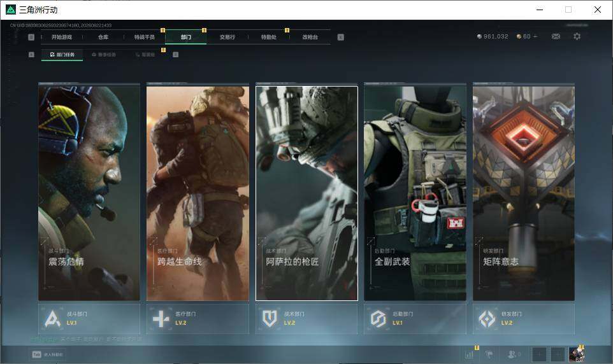The height and width of the screenshot is (364, 613).
Task: Click LV.2 under 医疗部门
Action: click(180, 323)
